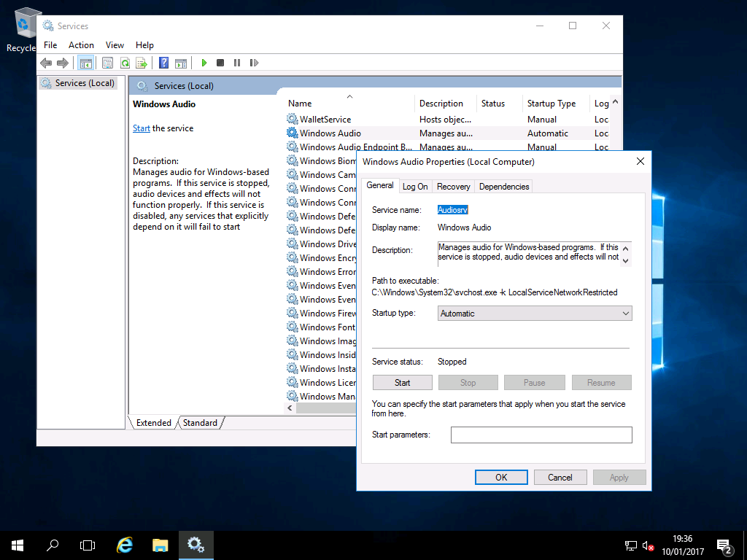Open the File menu
This screenshot has height=560, width=747.
point(50,45)
